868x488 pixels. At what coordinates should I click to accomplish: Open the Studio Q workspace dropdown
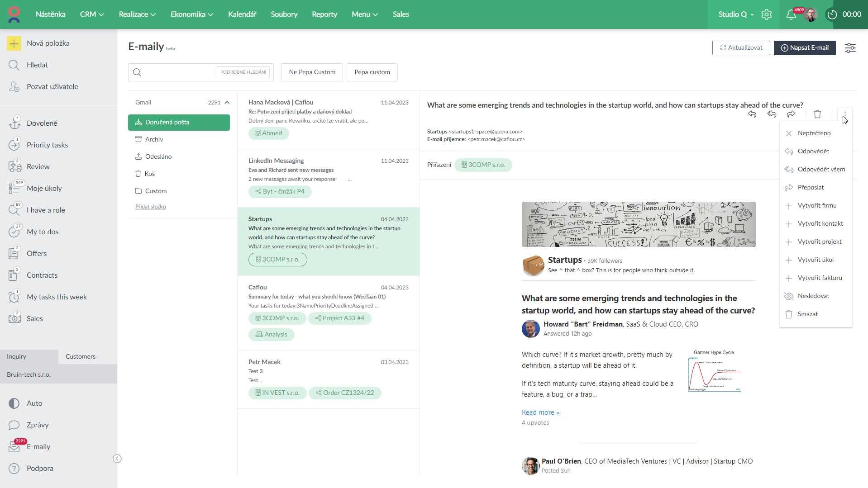[736, 14]
